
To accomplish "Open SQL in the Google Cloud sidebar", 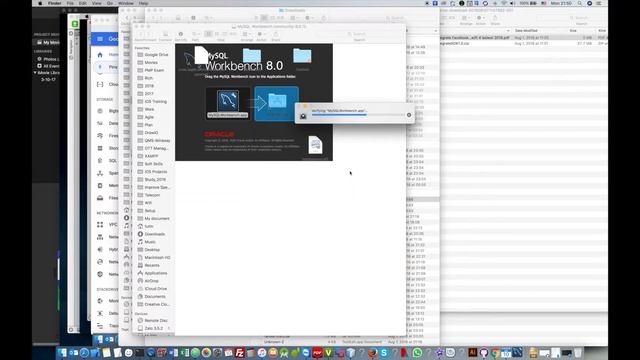I will pyautogui.click(x=108, y=161).
